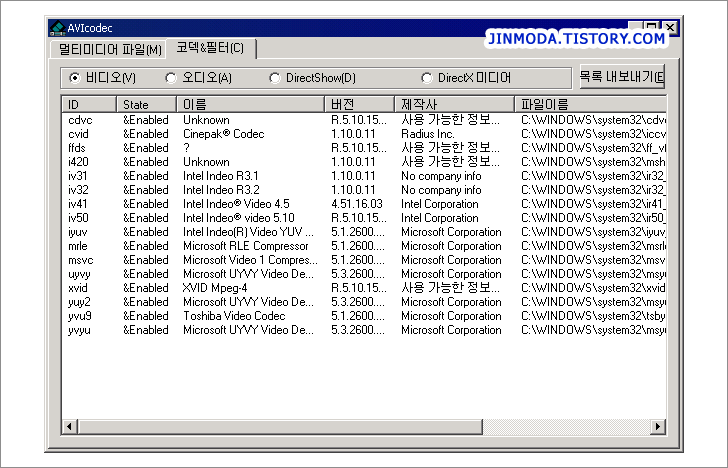
Task: Click the Toshiba Video Codec name
Action: [234, 316]
